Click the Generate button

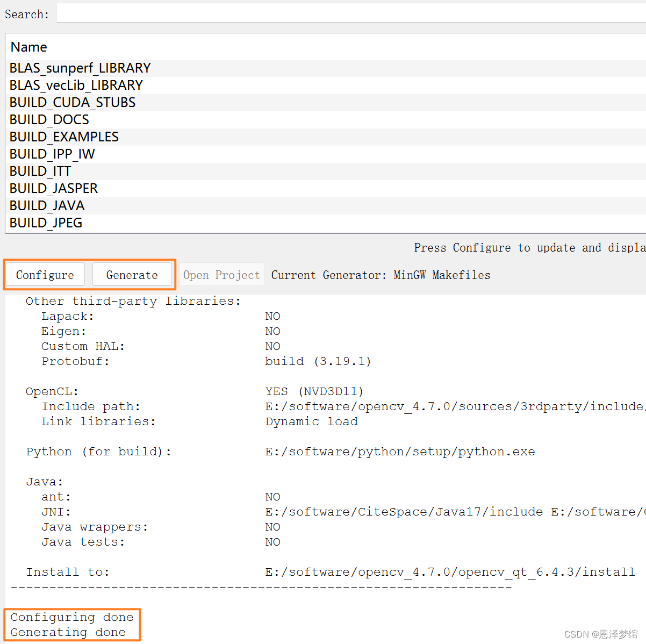point(132,275)
